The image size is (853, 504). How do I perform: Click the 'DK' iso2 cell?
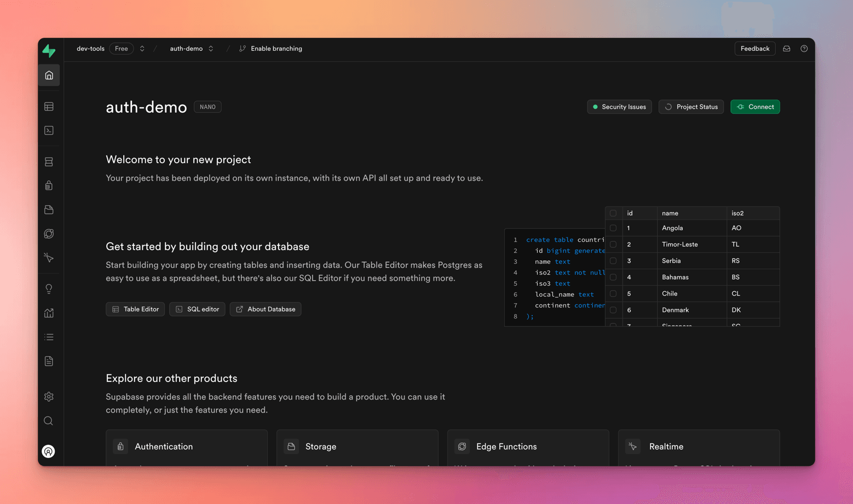pyautogui.click(x=753, y=310)
